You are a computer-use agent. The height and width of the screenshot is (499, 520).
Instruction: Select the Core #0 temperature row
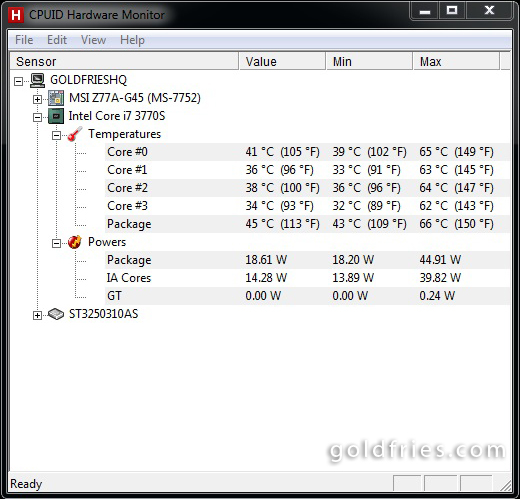pos(307,152)
